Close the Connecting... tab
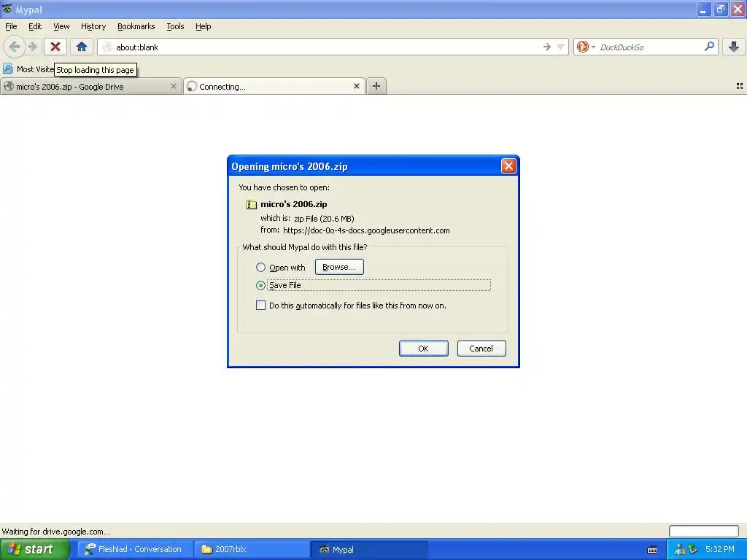 click(356, 86)
